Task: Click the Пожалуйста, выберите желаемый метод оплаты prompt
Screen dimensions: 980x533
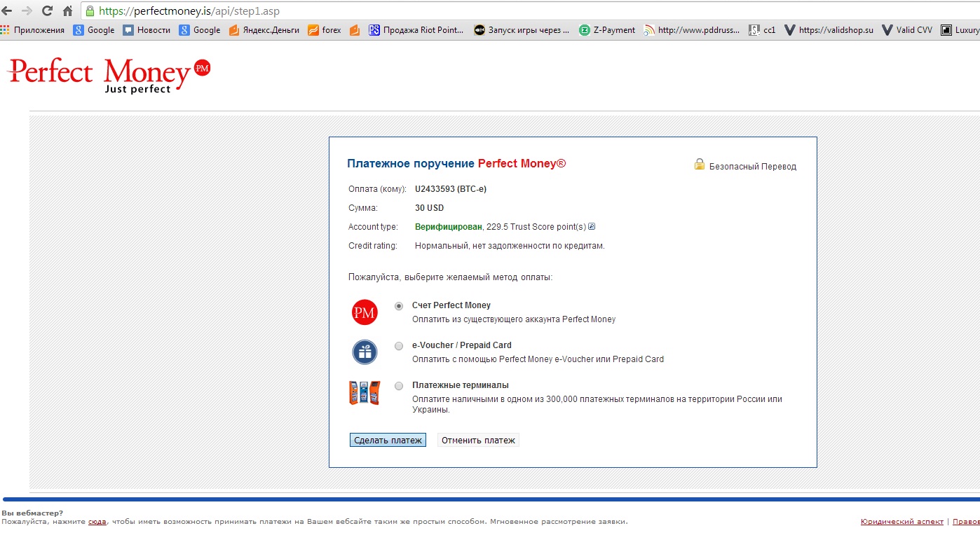Action: (x=451, y=277)
